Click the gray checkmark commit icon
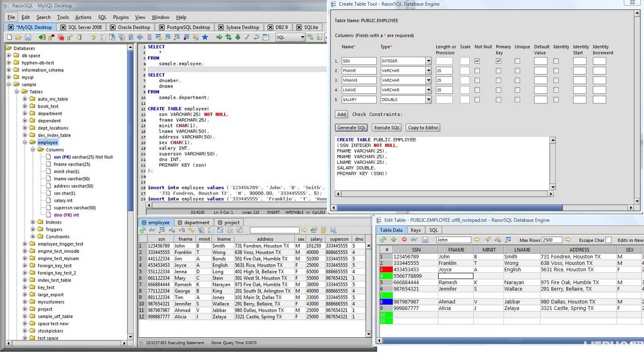This screenshot has height=355, width=644. coord(247,37)
